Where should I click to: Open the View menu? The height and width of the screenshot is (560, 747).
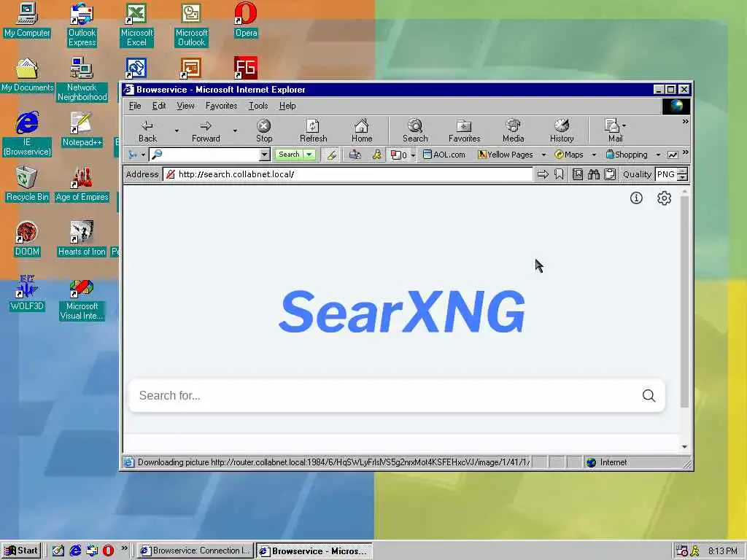185,106
